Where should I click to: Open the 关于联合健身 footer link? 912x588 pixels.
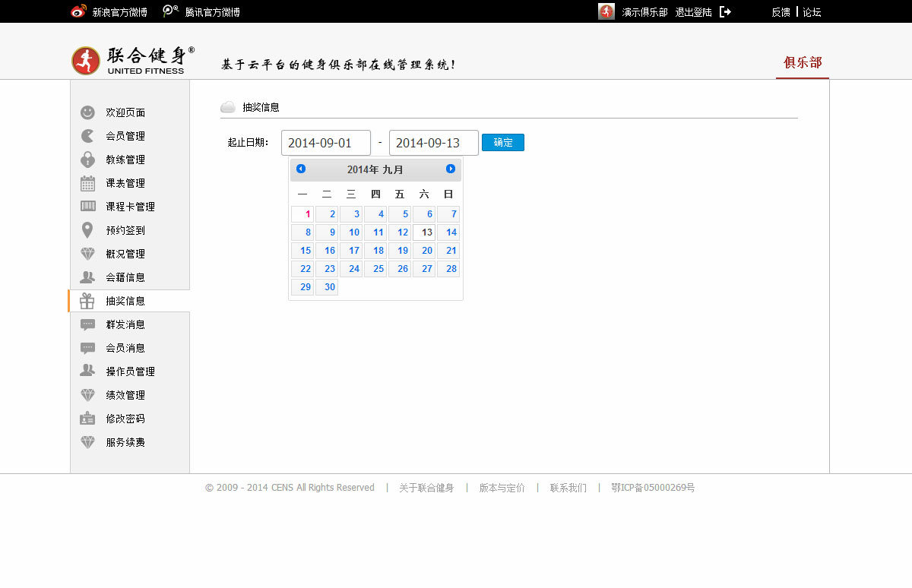pos(426,488)
